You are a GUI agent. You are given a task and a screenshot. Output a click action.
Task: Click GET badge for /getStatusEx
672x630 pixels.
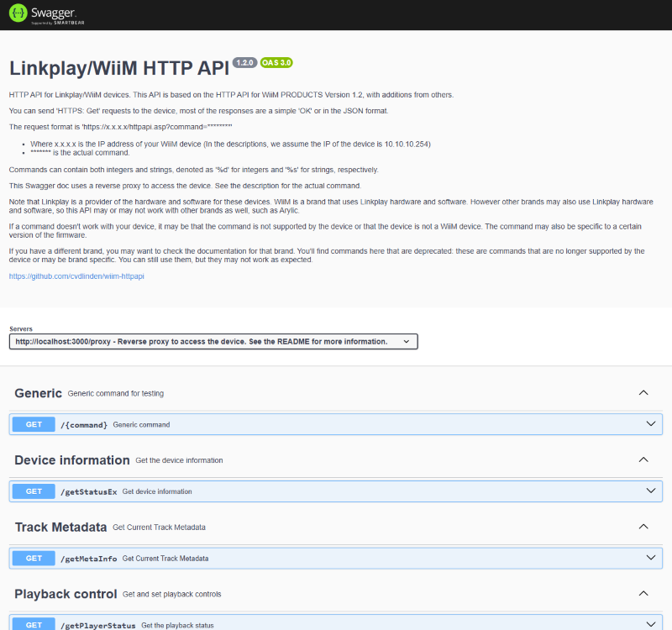pyautogui.click(x=34, y=491)
